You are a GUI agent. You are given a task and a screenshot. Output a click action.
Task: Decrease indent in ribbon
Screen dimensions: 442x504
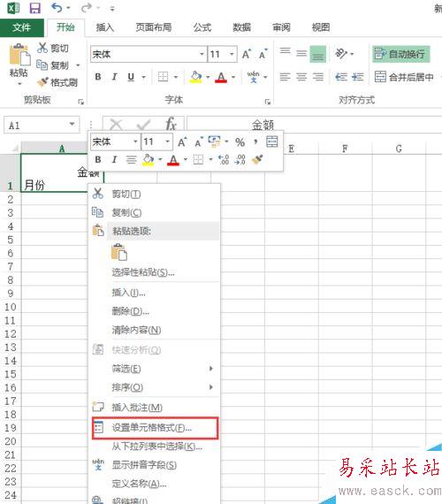[340, 77]
